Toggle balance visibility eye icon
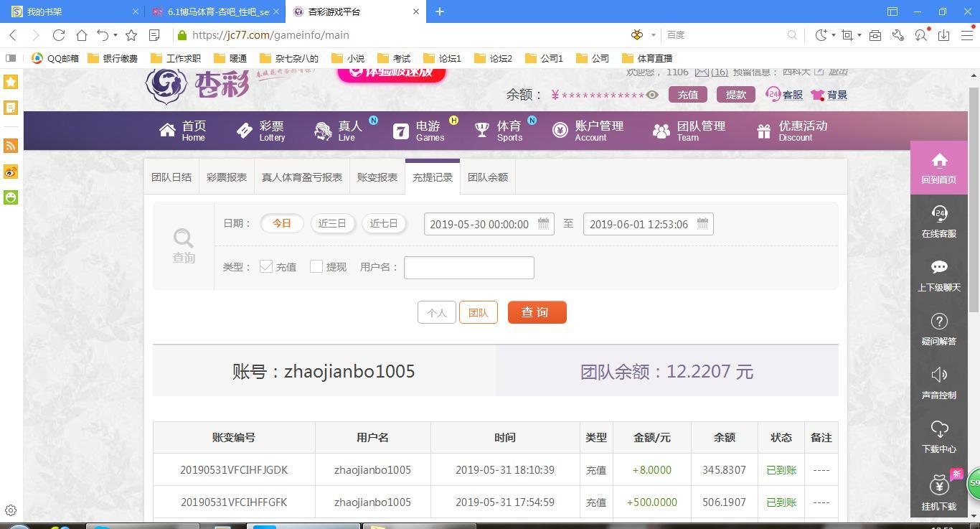 [x=651, y=95]
